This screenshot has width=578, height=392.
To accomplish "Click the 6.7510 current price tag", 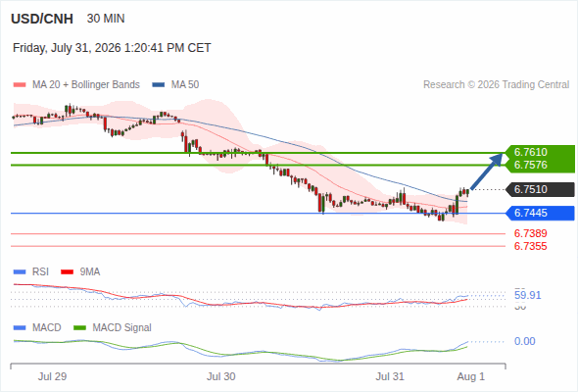I will coord(540,189).
